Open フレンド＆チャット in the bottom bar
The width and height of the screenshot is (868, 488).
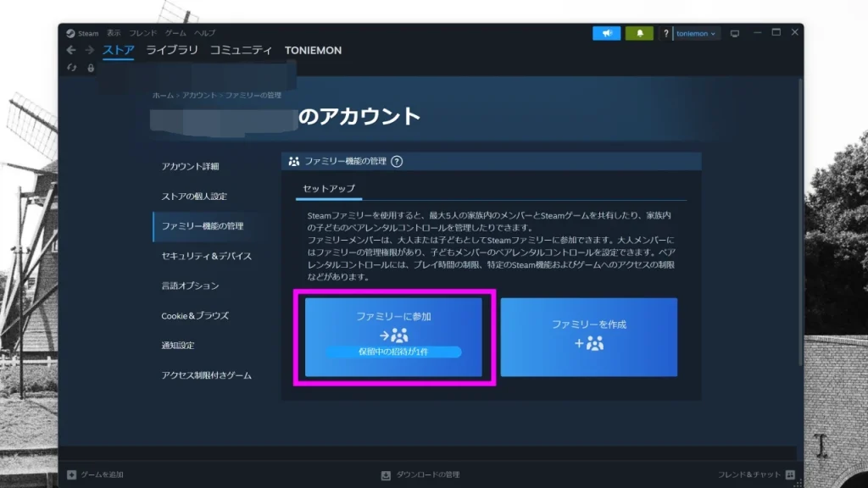click(749, 474)
